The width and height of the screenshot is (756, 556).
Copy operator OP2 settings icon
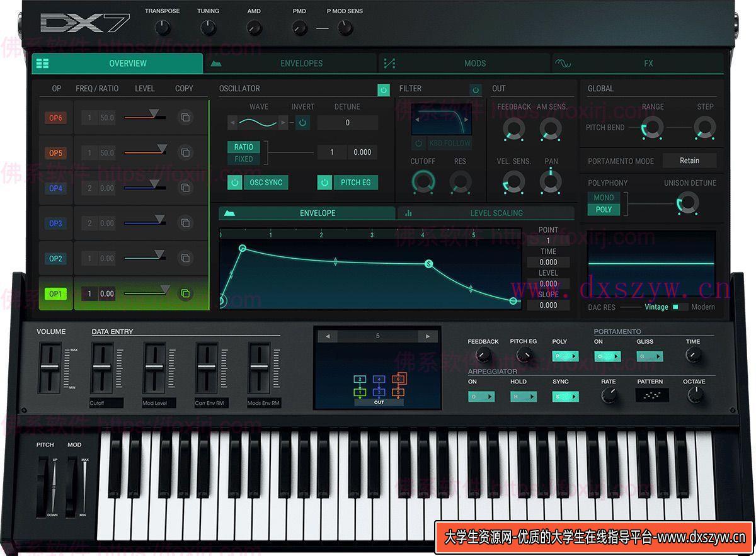coord(185,258)
